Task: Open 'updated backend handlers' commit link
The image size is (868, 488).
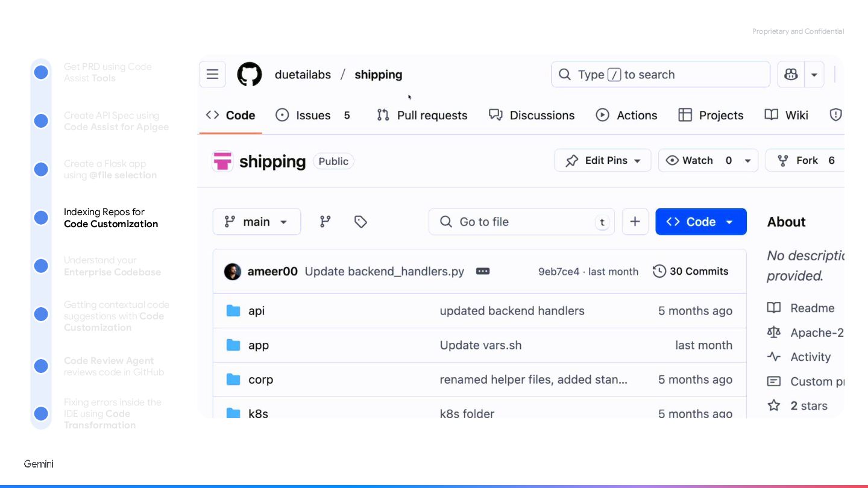Action: (x=512, y=311)
